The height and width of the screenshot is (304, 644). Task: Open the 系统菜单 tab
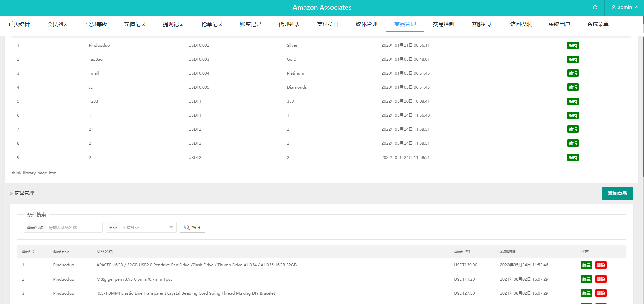click(x=598, y=24)
